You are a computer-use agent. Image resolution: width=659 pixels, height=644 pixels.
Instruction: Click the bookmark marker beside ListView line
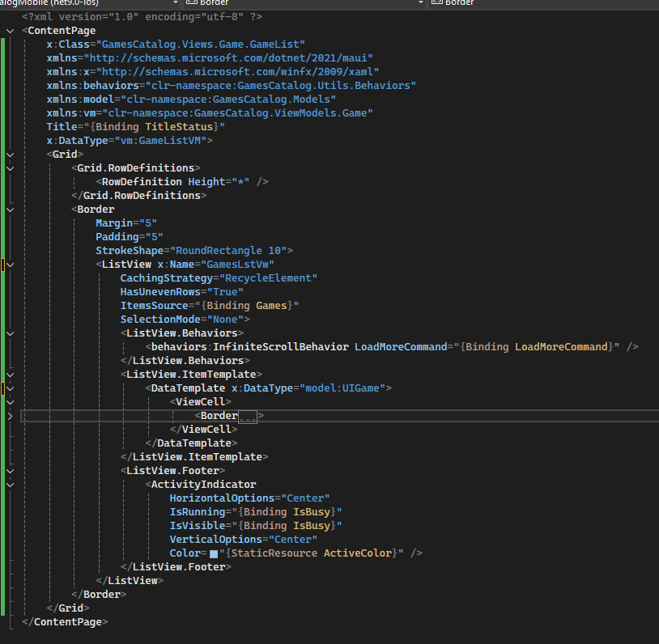click(x=3, y=264)
